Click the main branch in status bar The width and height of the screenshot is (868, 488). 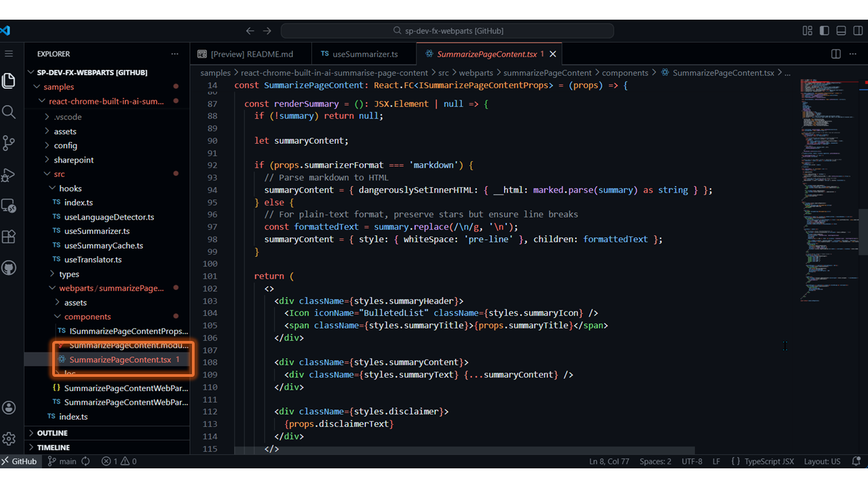(67, 462)
